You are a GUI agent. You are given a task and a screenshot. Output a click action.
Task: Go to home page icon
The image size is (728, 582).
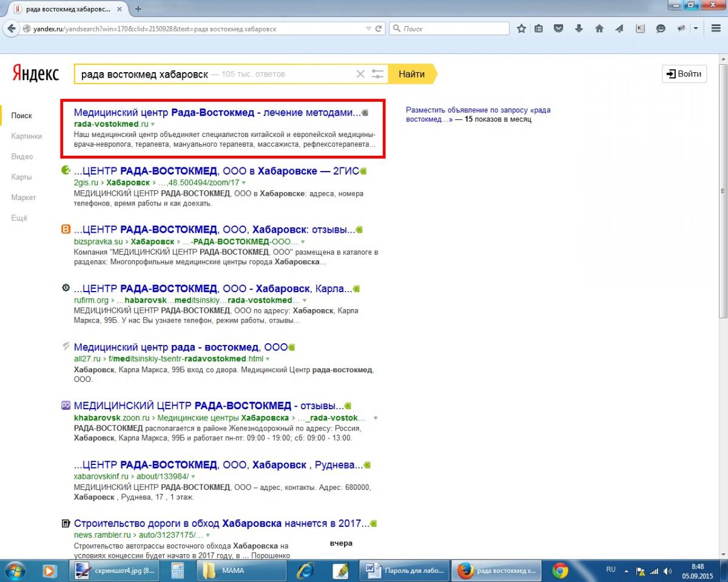(x=599, y=28)
